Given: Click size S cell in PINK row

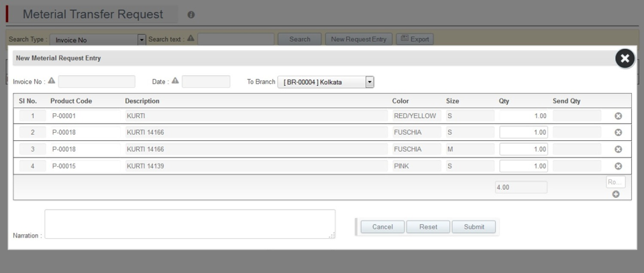Looking at the screenshot, I should click(470, 166).
